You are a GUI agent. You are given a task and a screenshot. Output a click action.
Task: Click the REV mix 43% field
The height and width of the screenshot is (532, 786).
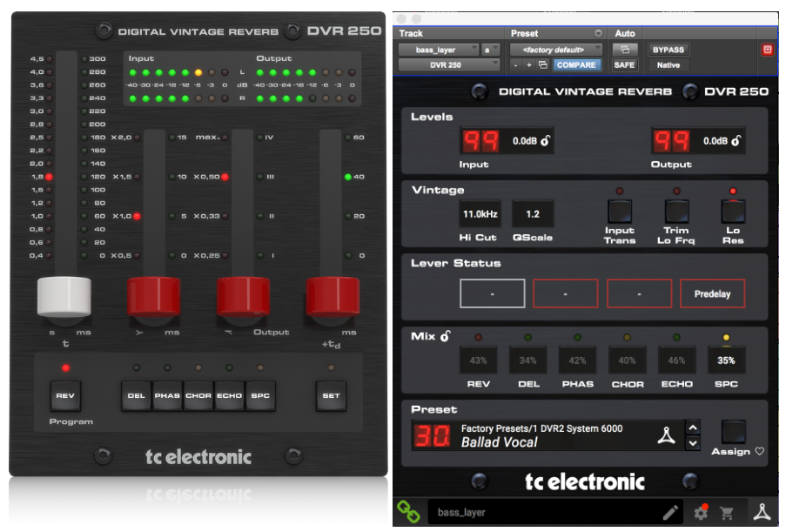478,360
